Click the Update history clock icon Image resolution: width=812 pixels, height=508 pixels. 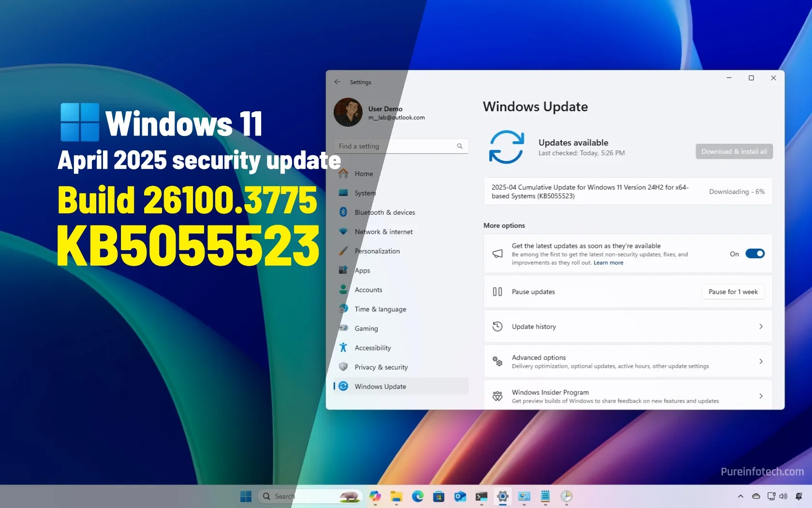point(497,327)
